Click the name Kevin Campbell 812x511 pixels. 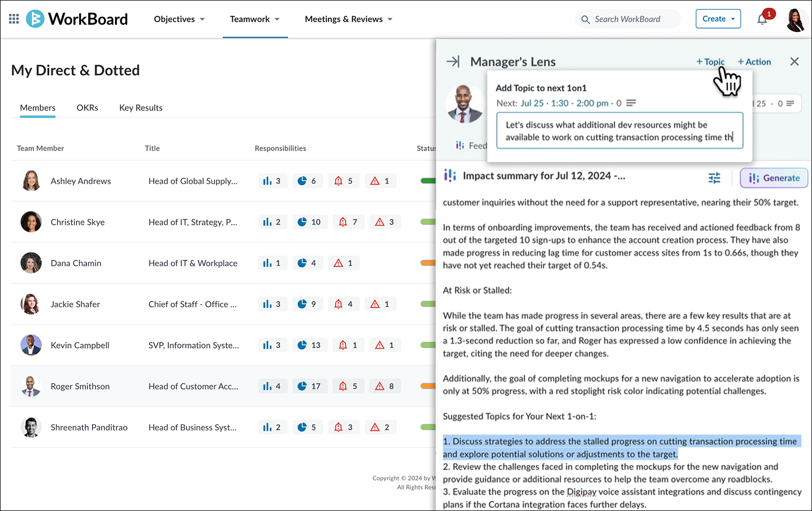[80, 345]
